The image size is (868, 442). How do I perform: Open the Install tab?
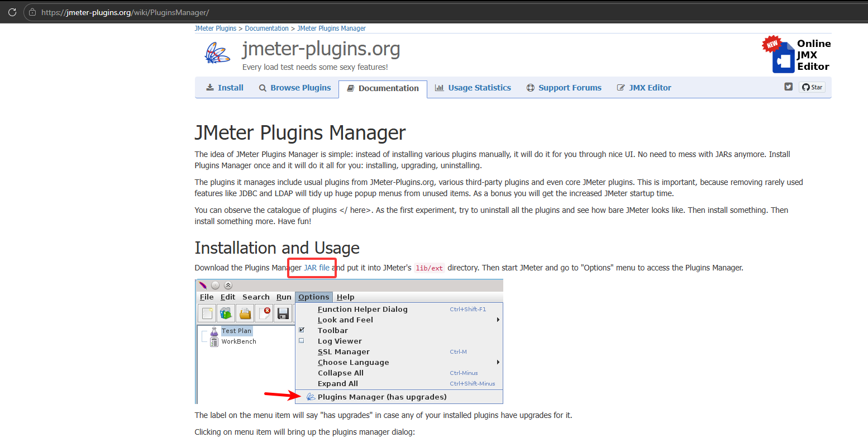[x=225, y=88]
